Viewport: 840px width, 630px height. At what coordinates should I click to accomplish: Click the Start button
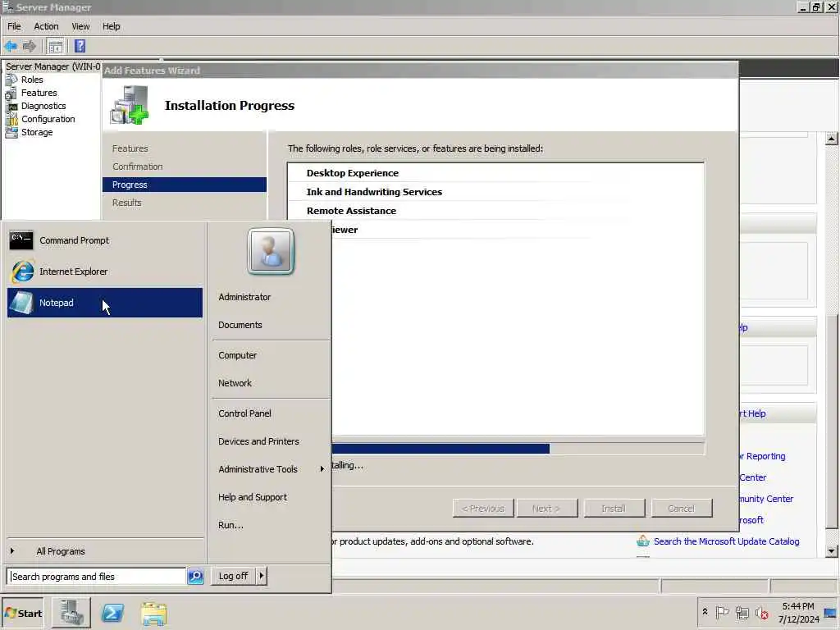click(22, 614)
